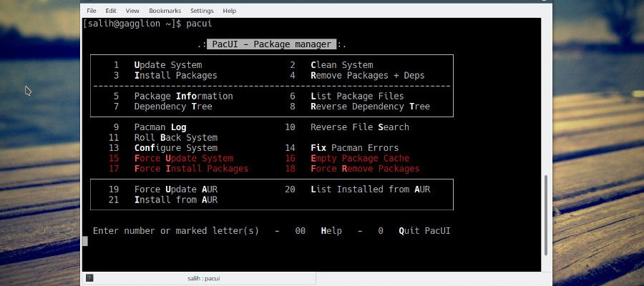Click the 'List Package Files' entry

click(357, 96)
